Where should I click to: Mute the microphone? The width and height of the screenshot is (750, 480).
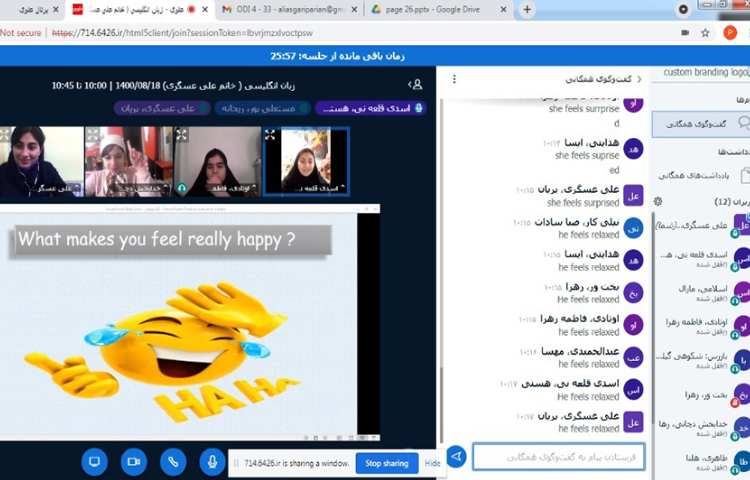pos(211,461)
